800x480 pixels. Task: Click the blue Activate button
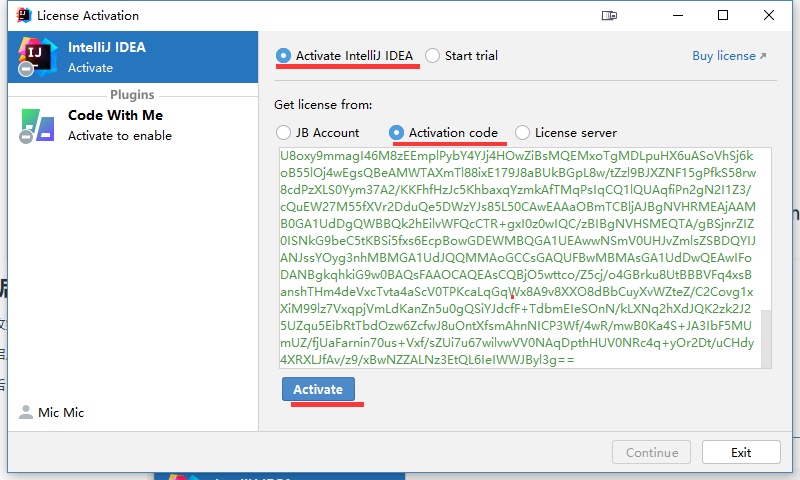point(318,389)
